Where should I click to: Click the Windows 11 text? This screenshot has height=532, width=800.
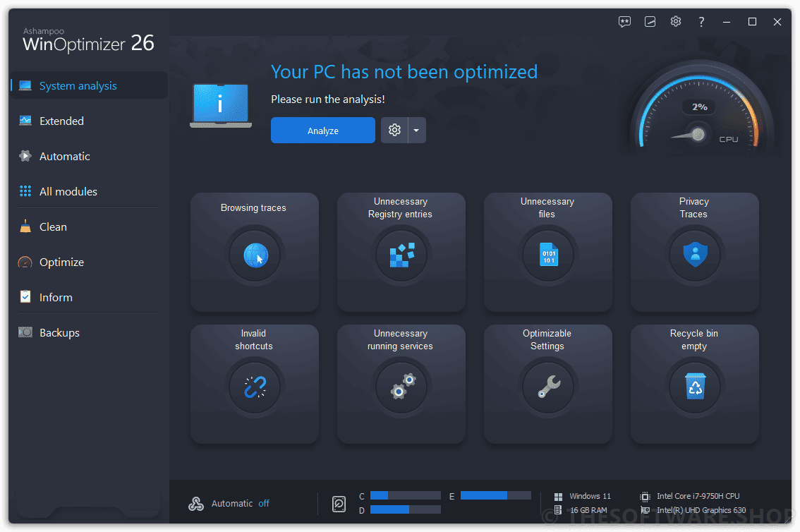tap(590, 496)
